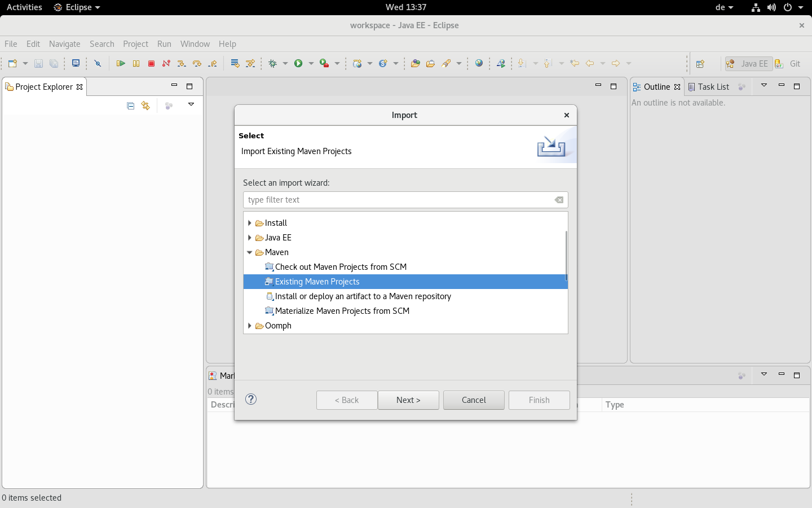812x508 pixels.
Task: Open the external web browser icon
Action: coord(479,63)
